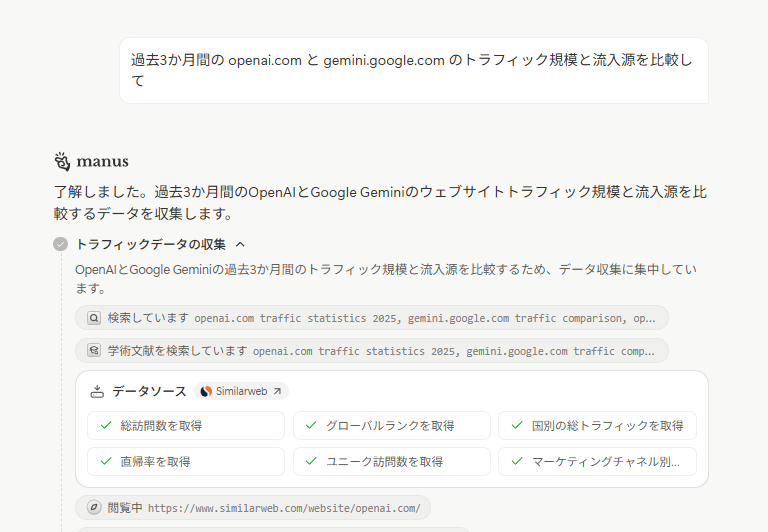The image size is (768, 532).
Task: Open Similarweb external link arrow
Action: click(277, 391)
